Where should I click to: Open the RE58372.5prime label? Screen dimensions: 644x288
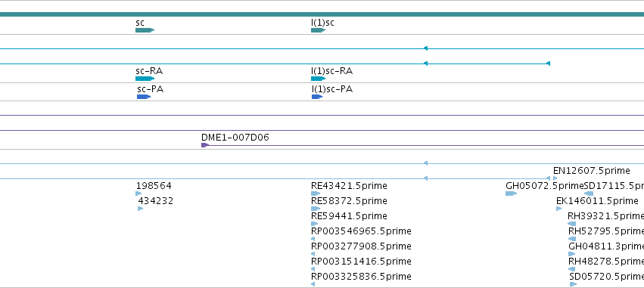(349, 201)
